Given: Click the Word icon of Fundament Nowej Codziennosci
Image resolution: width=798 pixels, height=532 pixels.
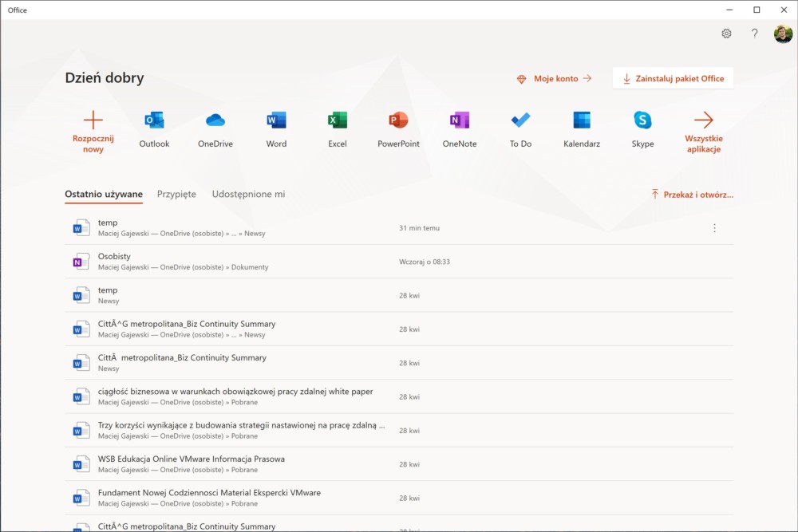Looking at the screenshot, I should 81,498.
